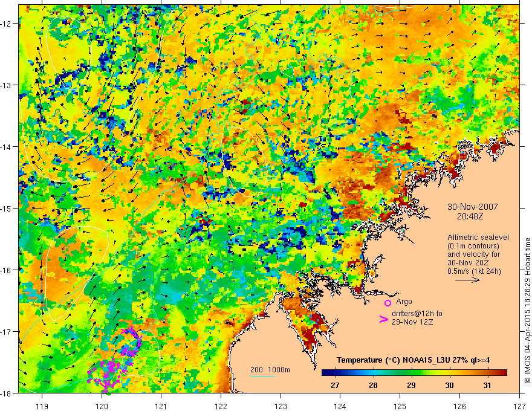The width and height of the screenshot is (532, 411).
Task: Click the '29-Nov 12Z' legend text
Action: click(x=412, y=322)
